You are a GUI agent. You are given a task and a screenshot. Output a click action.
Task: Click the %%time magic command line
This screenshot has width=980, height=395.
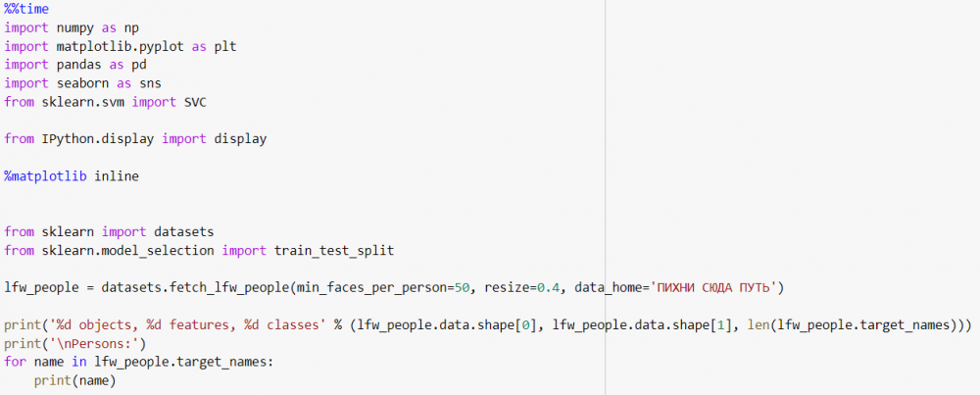click(26, 9)
